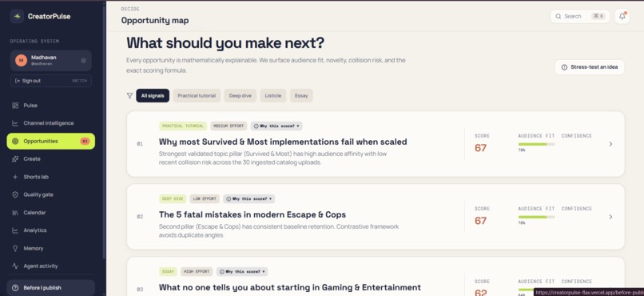
Task: Expand Why this score on Escape & Cops card
Action: click(249, 199)
